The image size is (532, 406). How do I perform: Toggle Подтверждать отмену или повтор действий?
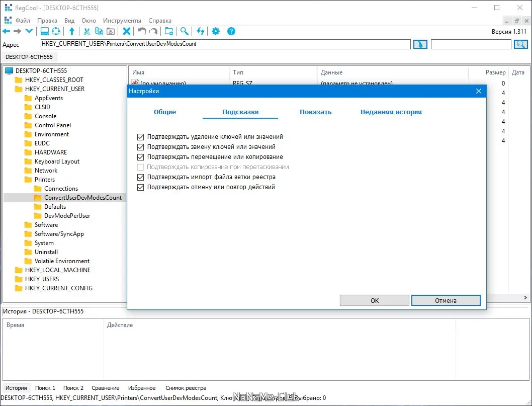pyautogui.click(x=140, y=187)
